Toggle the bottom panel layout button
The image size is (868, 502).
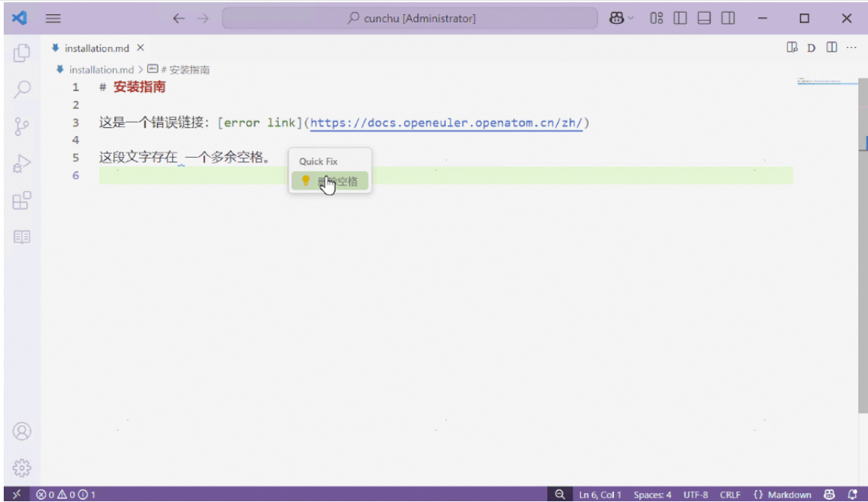point(704,19)
